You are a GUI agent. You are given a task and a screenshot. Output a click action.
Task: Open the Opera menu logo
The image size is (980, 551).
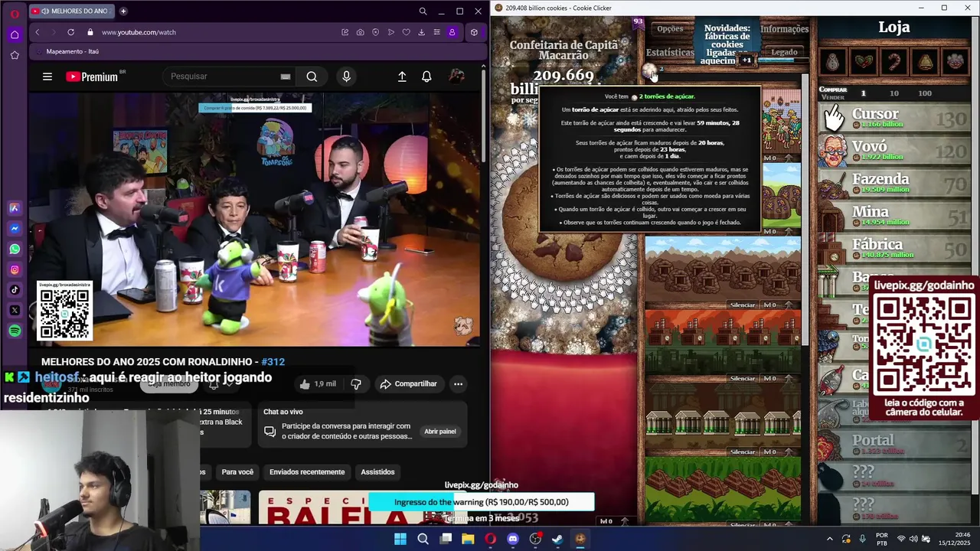[15, 15]
